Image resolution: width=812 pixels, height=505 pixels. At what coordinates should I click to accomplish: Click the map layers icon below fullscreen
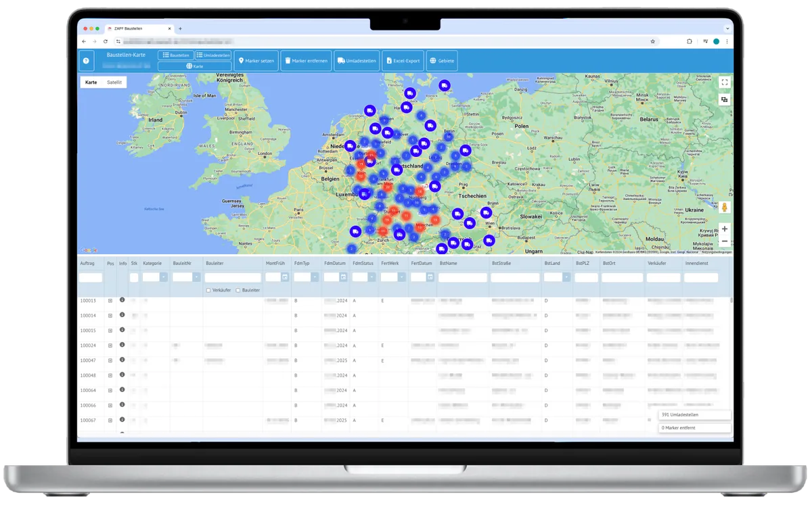[725, 99]
